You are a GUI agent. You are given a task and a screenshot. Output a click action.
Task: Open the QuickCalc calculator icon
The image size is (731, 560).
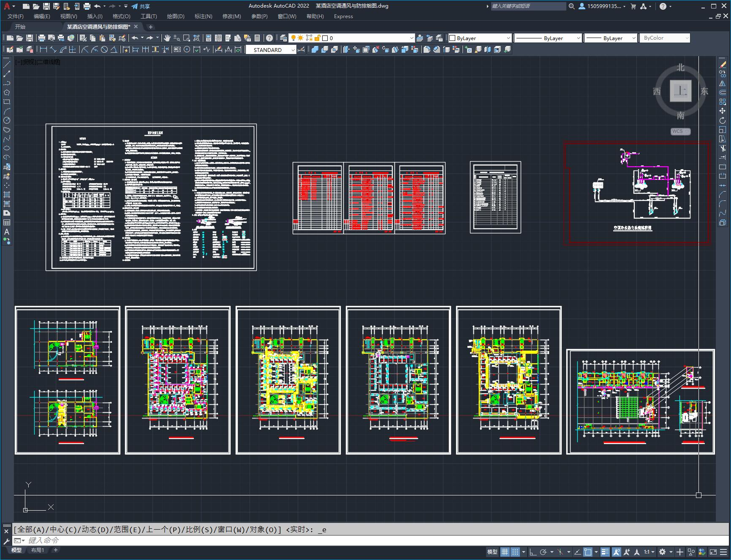(257, 38)
